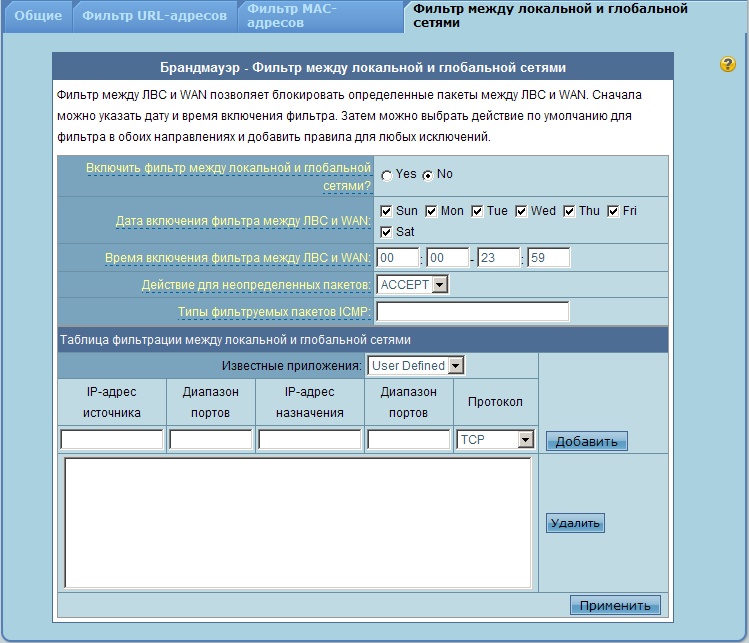This screenshot has height=643, width=749.
Task: Click the Время включения фильтра label link
Action: click(238, 258)
